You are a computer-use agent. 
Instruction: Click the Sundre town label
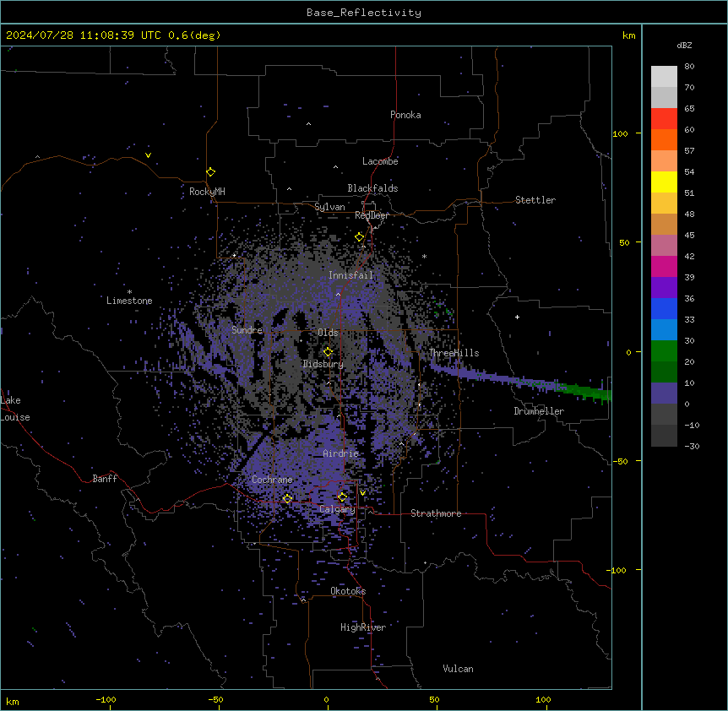247,330
